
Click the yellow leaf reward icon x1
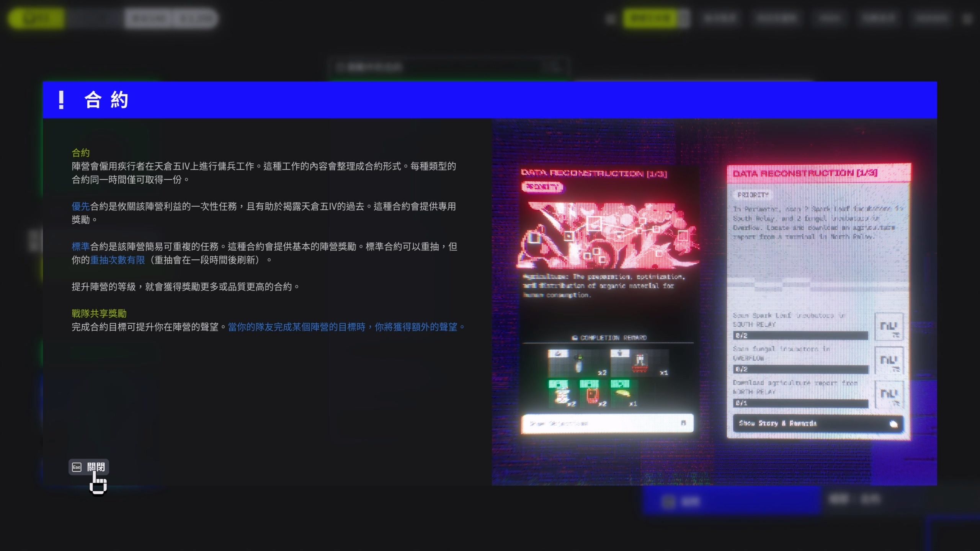point(623,394)
